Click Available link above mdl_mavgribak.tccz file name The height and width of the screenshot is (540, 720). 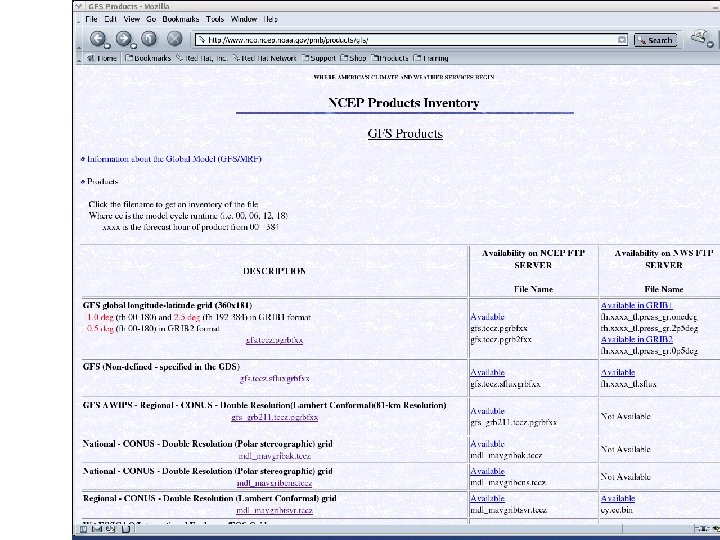[x=487, y=444]
